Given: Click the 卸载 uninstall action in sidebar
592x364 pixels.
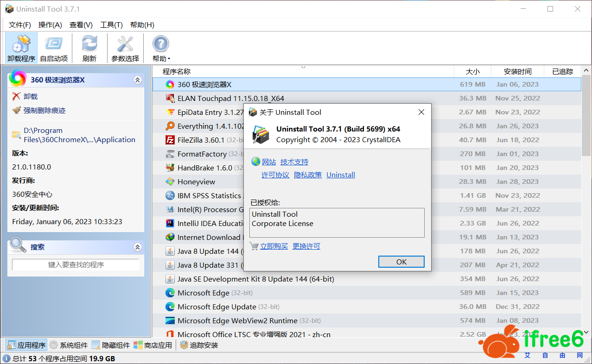Looking at the screenshot, I should [31, 96].
